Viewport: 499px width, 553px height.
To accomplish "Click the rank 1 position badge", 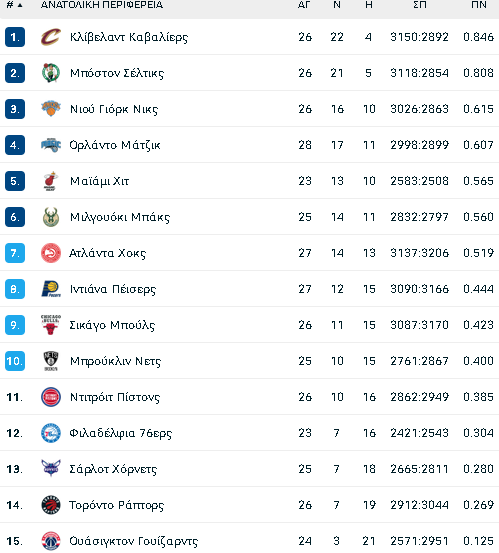I will pyautogui.click(x=15, y=37).
